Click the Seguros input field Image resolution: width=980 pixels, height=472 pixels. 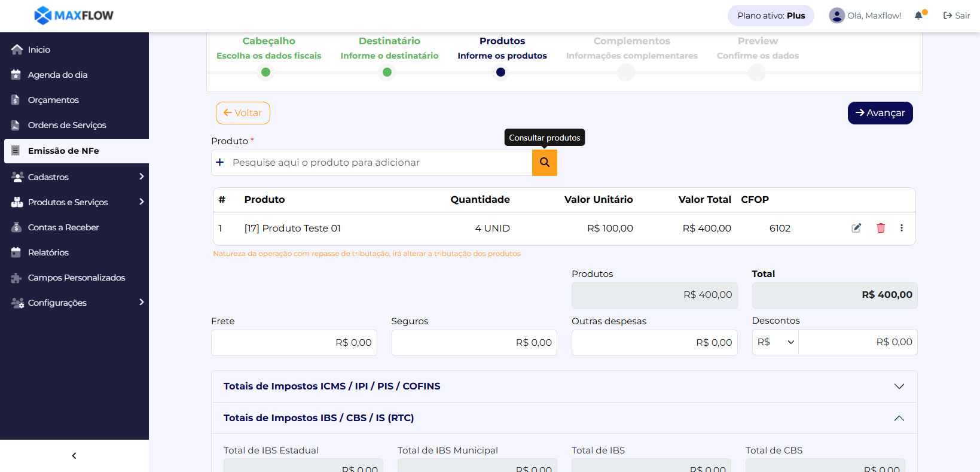tap(474, 343)
